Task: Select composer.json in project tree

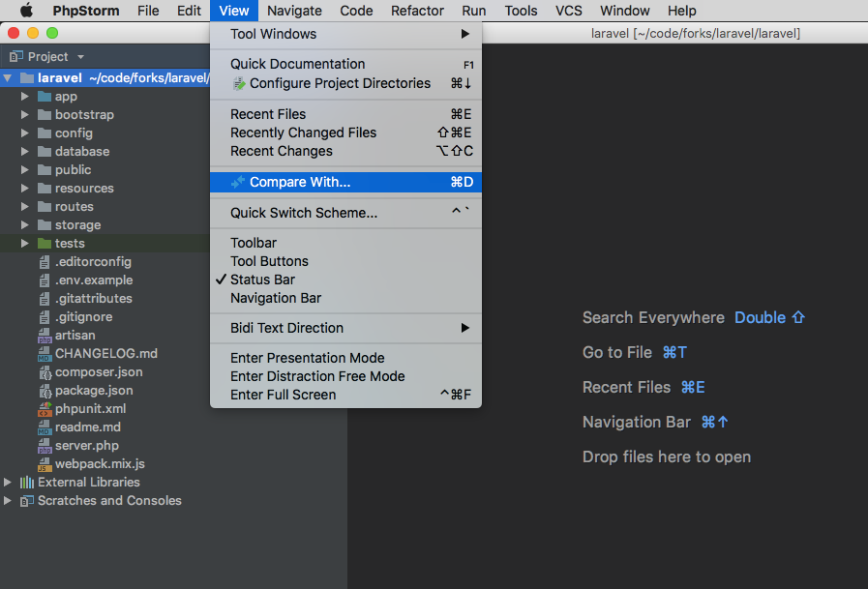Action: [x=99, y=372]
